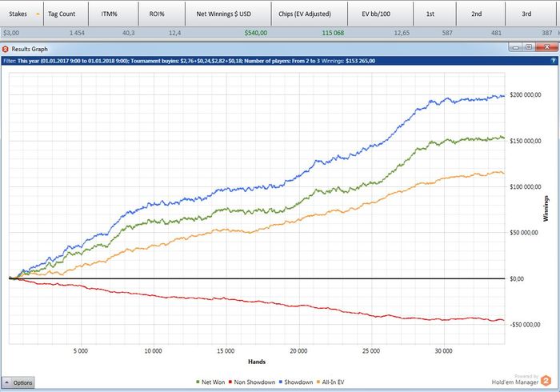Viewport: 560px width, 392px height.
Task: Click the $50 000,00 axis label
Action: click(x=524, y=233)
